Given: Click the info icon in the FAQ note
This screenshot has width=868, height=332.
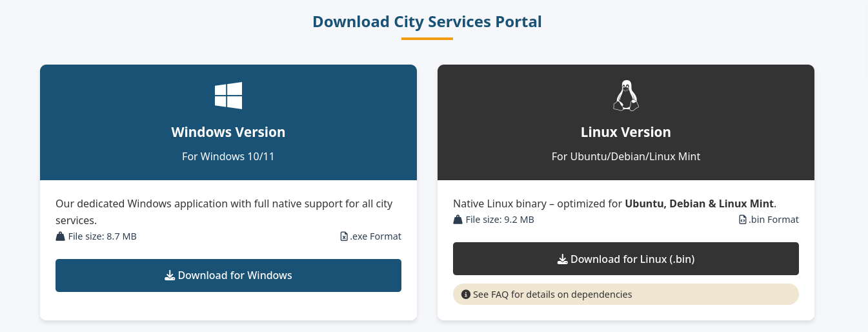Looking at the screenshot, I should (x=466, y=295).
